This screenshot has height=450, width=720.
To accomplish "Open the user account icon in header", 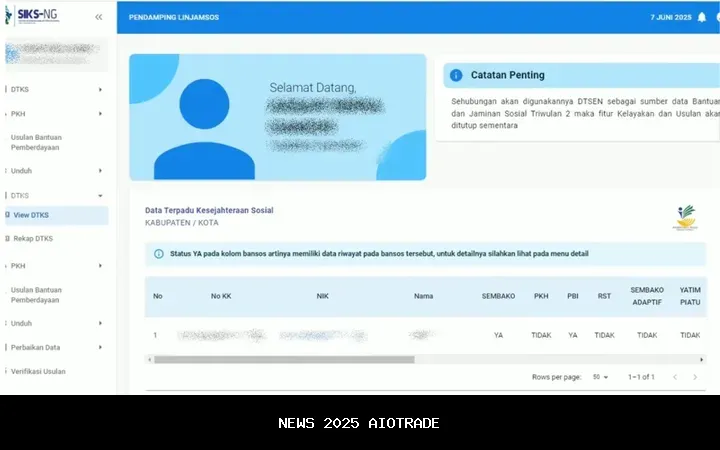I will [x=717, y=17].
